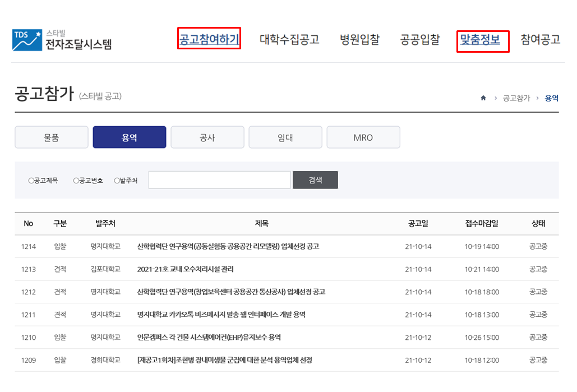
Task: Click deadline 10-21 14:00
Action: click(x=482, y=269)
